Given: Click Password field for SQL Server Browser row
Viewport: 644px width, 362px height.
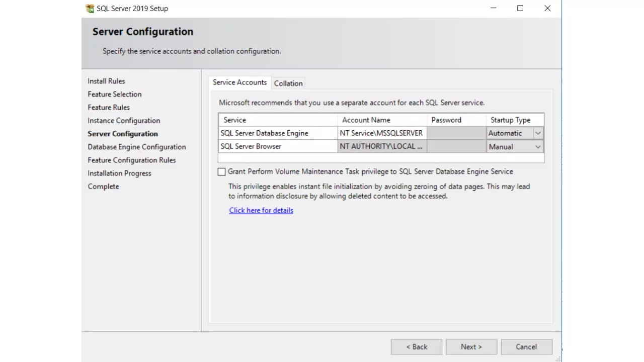Looking at the screenshot, I should 456,146.
